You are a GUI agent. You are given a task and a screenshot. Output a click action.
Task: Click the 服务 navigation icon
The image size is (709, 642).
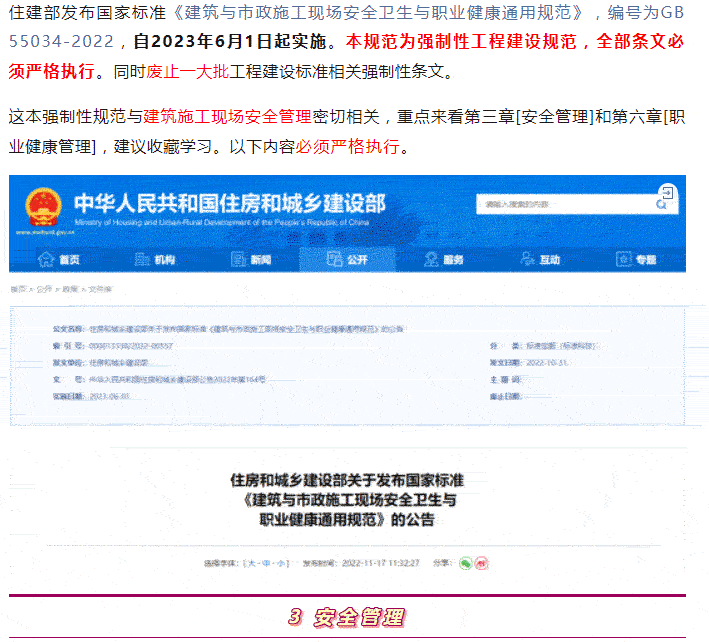pyautogui.click(x=430, y=260)
